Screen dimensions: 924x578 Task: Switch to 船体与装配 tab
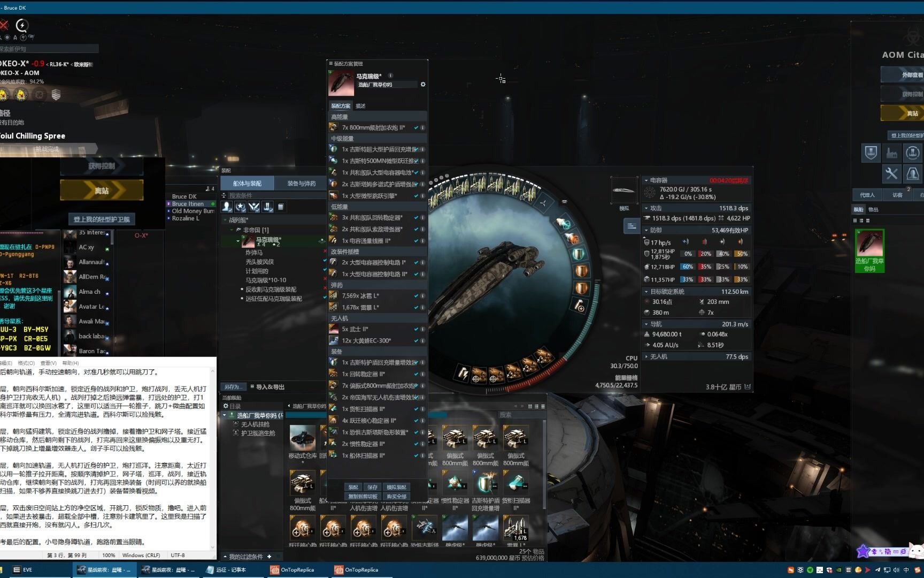click(248, 184)
